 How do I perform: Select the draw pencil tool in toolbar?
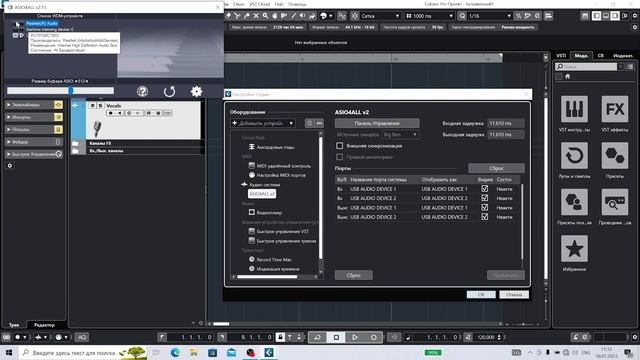pyautogui.click(x=293, y=16)
